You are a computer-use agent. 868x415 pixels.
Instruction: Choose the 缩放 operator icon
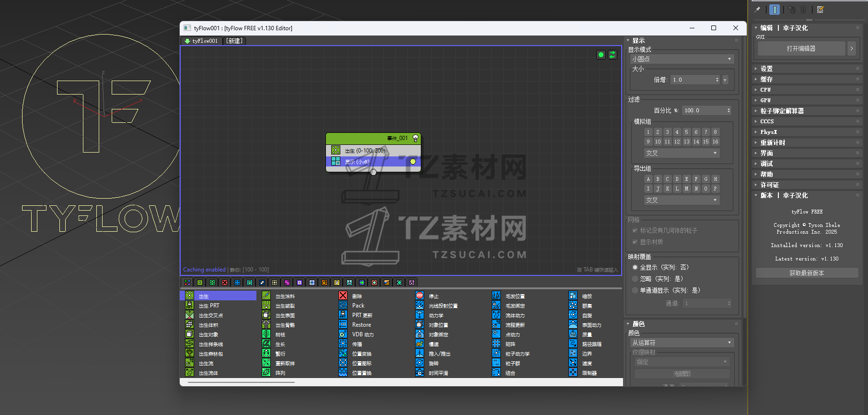point(573,296)
